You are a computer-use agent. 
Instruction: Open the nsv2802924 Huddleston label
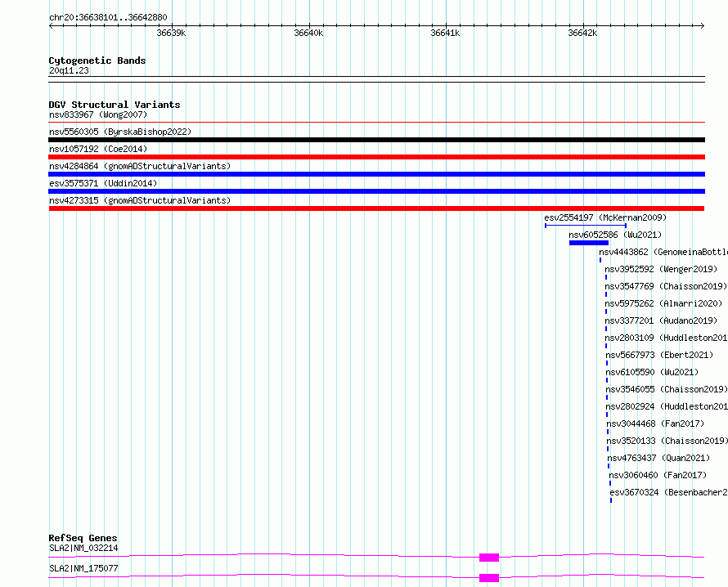click(667, 406)
